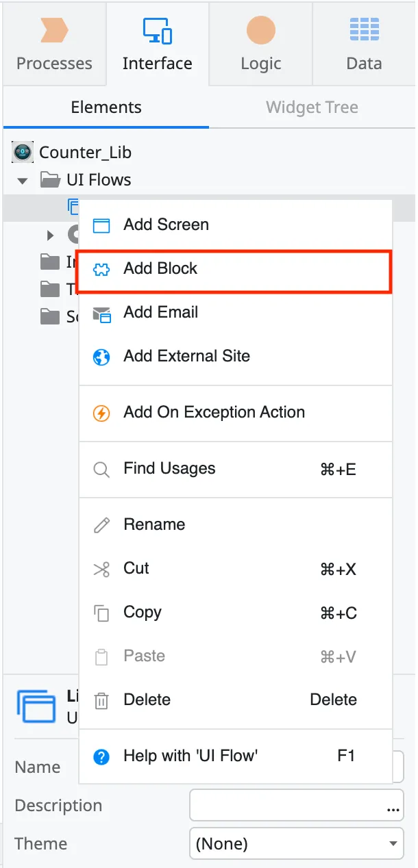
Task: Click the Add External Site globe icon
Action: click(103, 356)
